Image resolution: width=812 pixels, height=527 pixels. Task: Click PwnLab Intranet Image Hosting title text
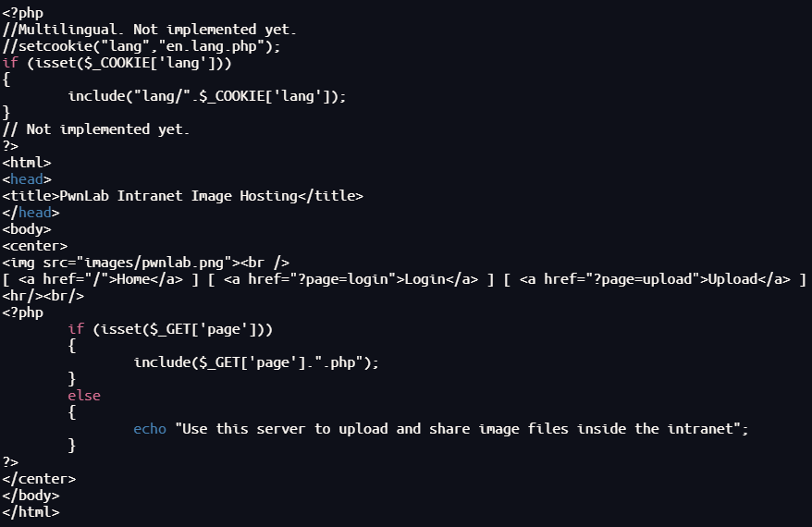tap(178, 196)
